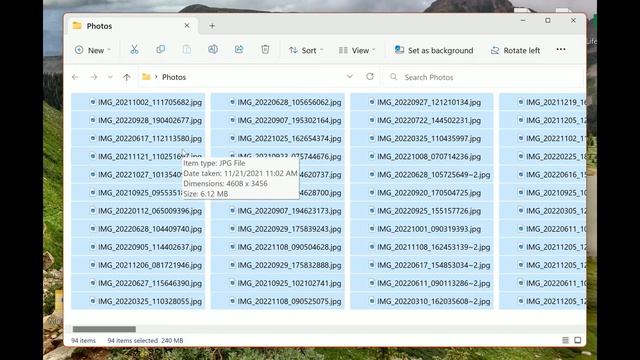The width and height of the screenshot is (640, 360).
Task: Switch to large thumbnails view in status bar
Action: 578,340
